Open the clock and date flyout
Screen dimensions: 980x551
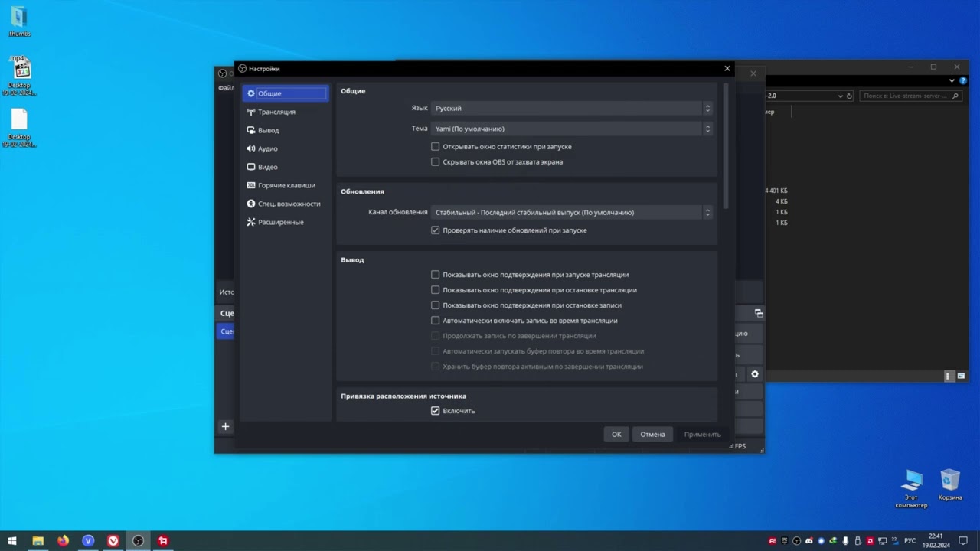tap(936, 541)
